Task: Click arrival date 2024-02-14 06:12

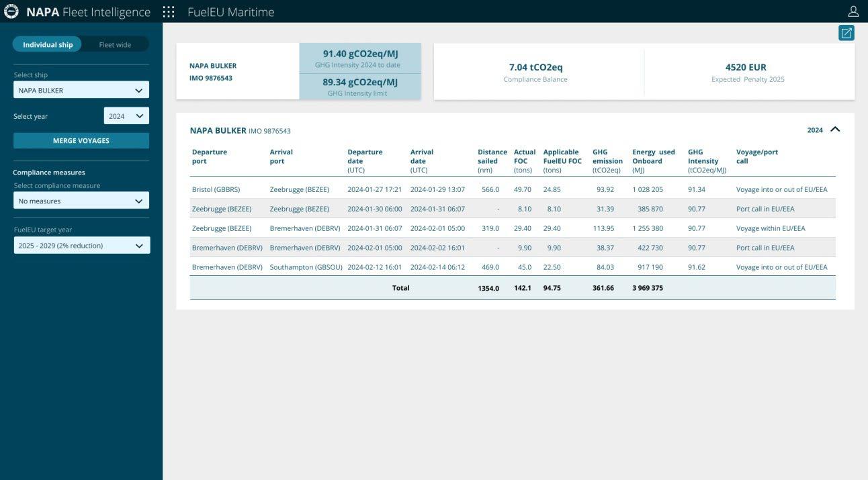Action: pyautogui.click(x=437, y=267)
